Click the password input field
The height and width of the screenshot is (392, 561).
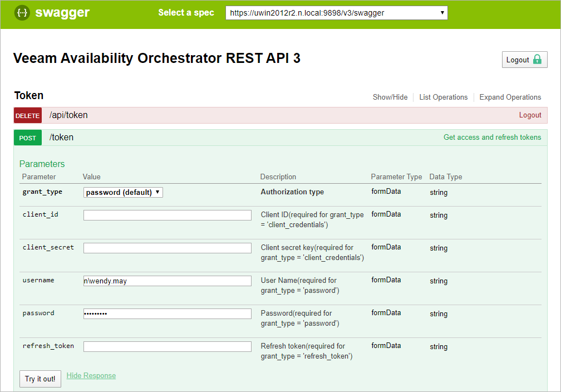[x=168, y=314]
